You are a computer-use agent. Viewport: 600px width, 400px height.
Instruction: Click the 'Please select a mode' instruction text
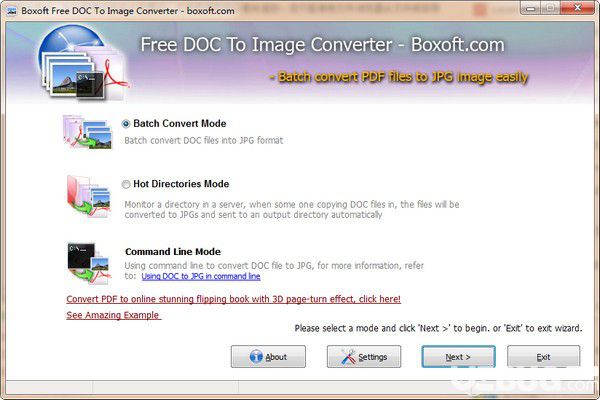click(x=438, y=328)
